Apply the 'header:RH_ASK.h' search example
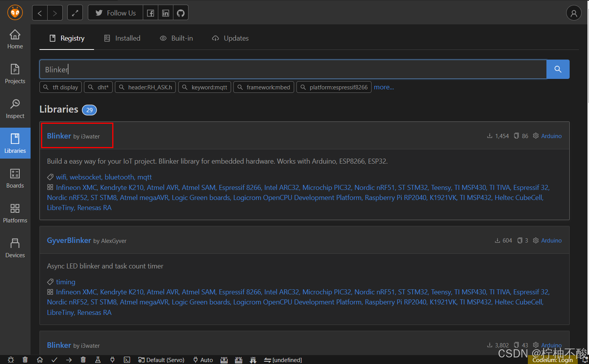The height and width of the screenshot is (364, 589). (146, 87)
